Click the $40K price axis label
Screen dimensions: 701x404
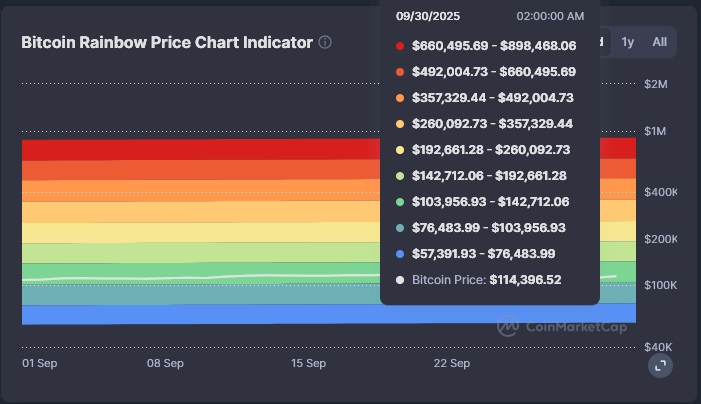658,346
